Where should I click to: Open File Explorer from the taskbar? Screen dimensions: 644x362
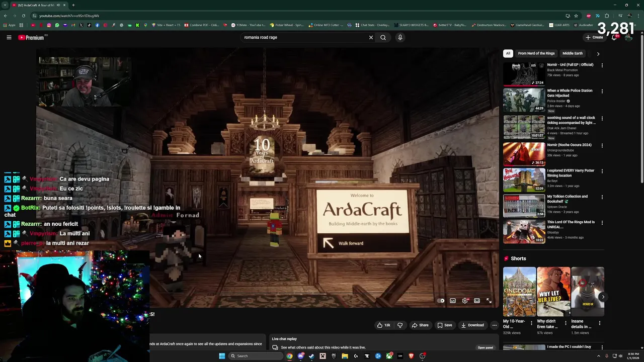pos(345,356)
